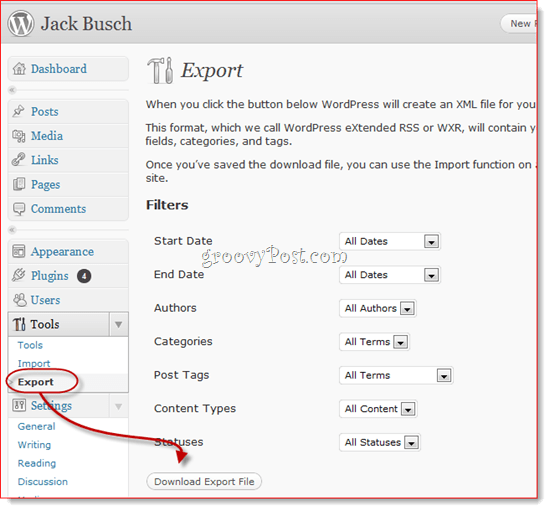Open the Start Date dropdown

coord(390,241)
